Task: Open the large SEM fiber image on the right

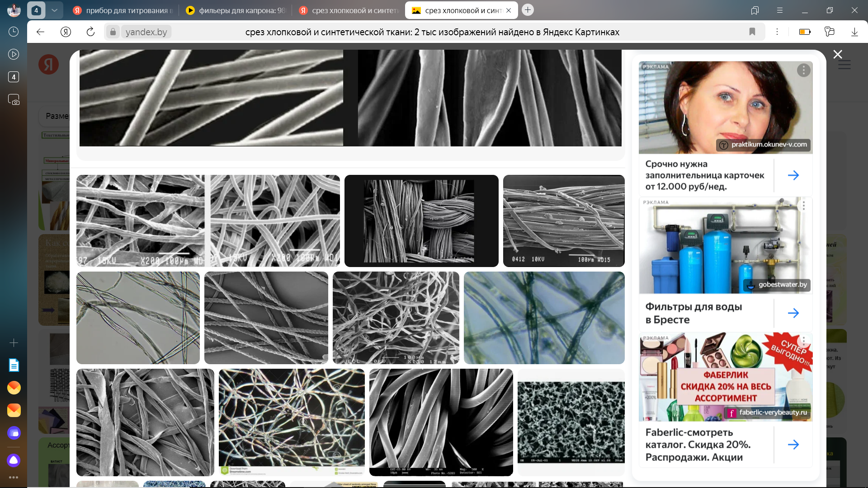Action: (x=490, y=98)
